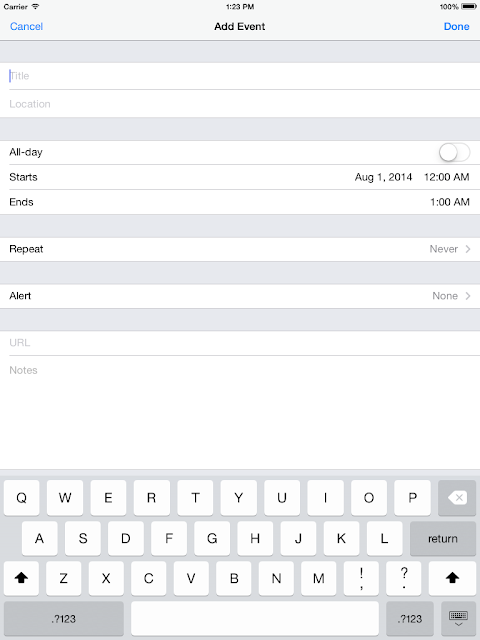The height and width of the screenshot is (640, 480).
Task: Focus the URL text field
Action: [240, 343]
